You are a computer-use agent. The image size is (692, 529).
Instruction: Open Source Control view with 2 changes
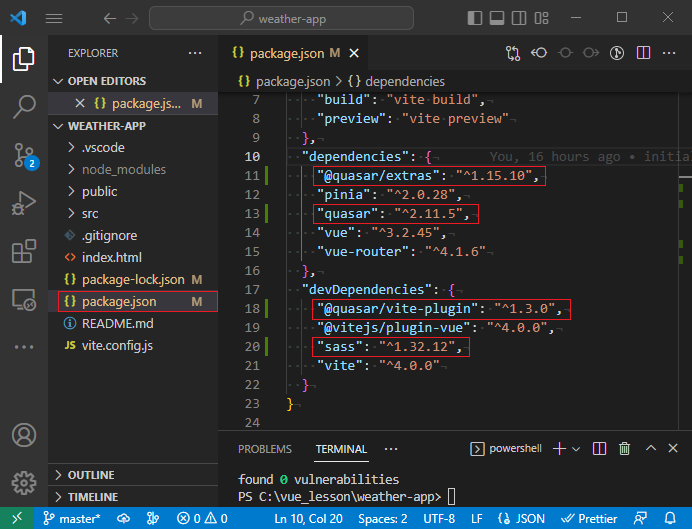click(x=24, y=155)
